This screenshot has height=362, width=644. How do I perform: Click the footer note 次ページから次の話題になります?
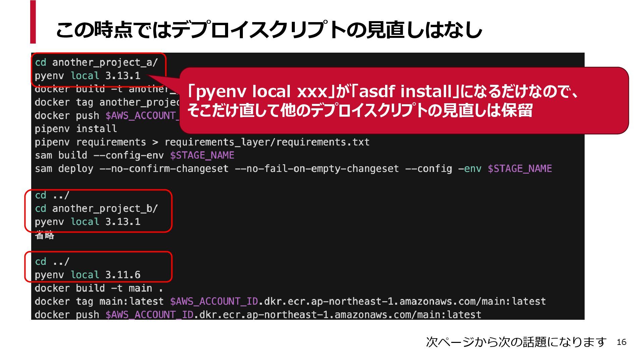[516, 342]
